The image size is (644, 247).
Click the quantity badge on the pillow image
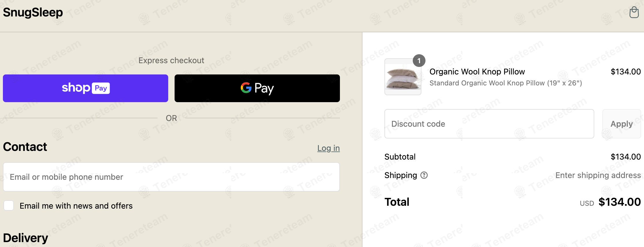(x=419, y=61)
